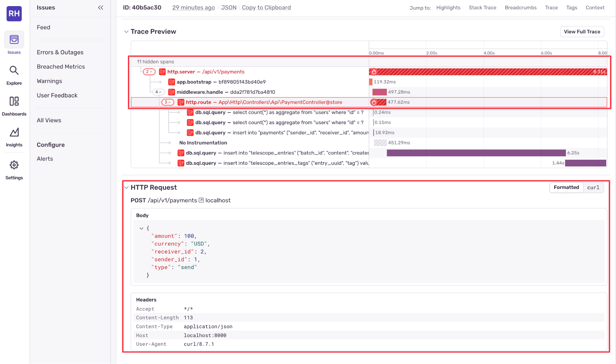The image size is (616, 364).
Task: Collapse the Trace Preview section
Action: pyautogui.click(x=126, y=32)
